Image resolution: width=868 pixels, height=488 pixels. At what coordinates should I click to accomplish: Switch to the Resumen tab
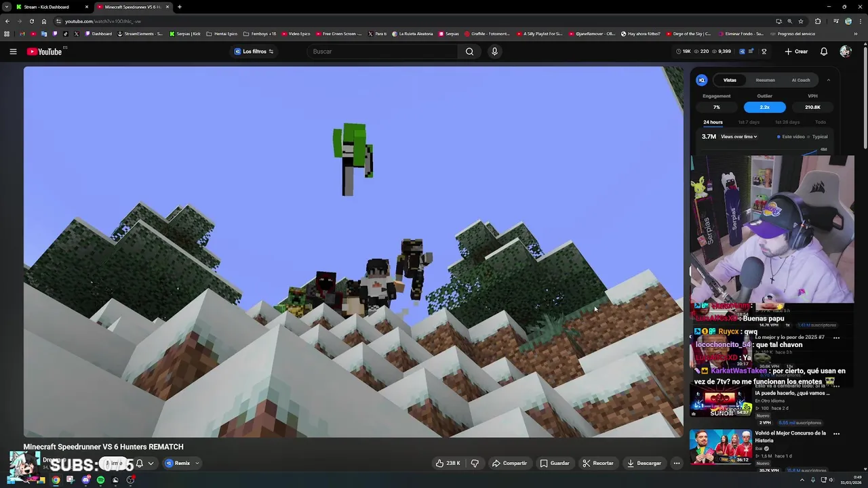765,80
